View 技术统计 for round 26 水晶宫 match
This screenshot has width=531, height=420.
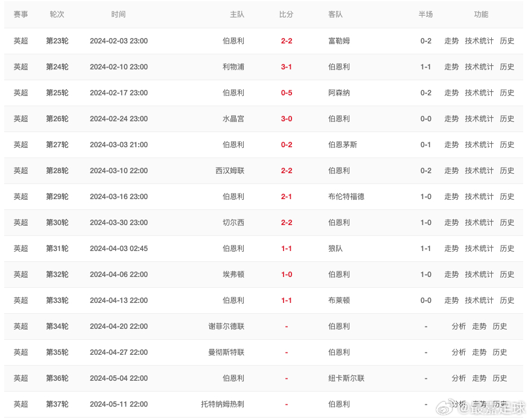pos(479,119)
